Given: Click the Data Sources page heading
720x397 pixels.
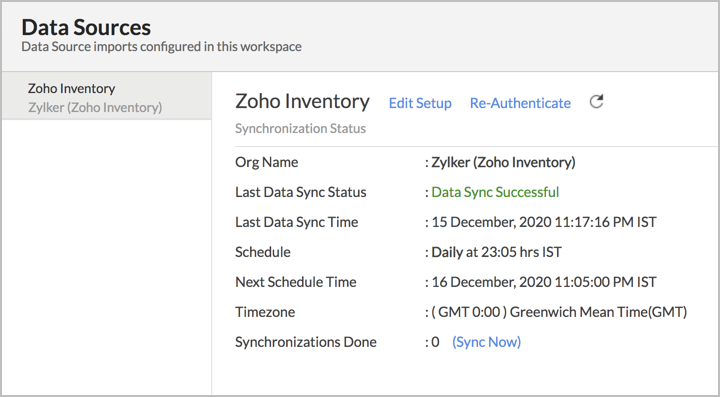Looking at the screenshot, I should (x=86, y=28).
